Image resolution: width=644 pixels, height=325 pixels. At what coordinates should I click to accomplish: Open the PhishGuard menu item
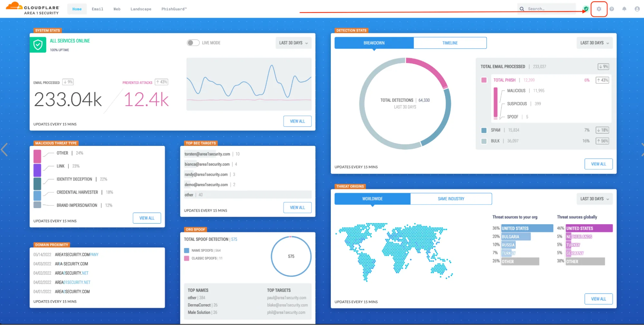pos(174,9)
